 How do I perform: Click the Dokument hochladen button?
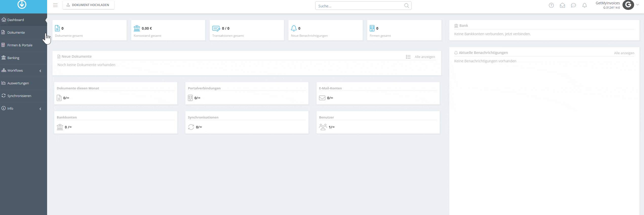(x=88, y=5)
